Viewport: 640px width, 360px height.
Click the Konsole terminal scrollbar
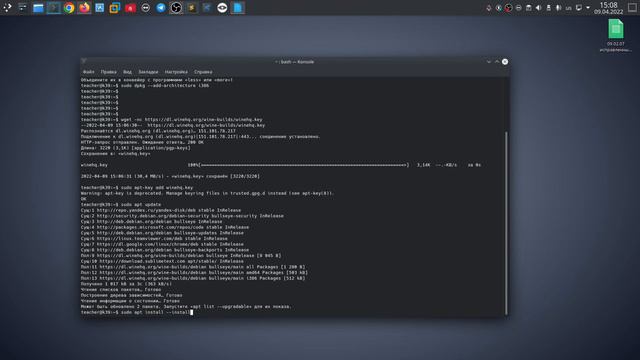(x=507, y=222)
